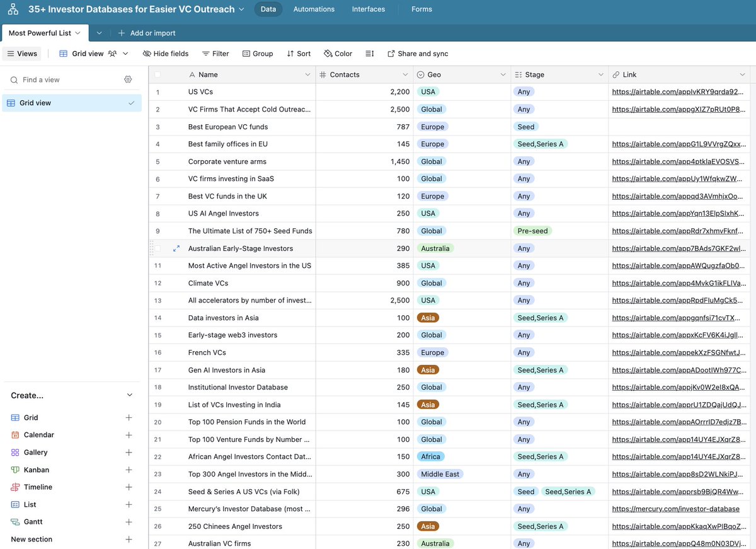
Task: Switch to the Automations tab
Action: 314,9
